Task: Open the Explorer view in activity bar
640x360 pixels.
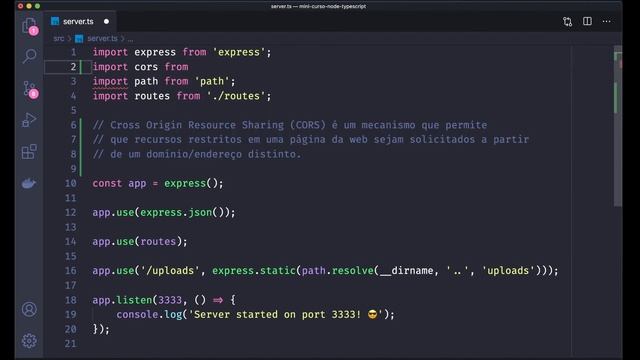Action: click(29, 26)
